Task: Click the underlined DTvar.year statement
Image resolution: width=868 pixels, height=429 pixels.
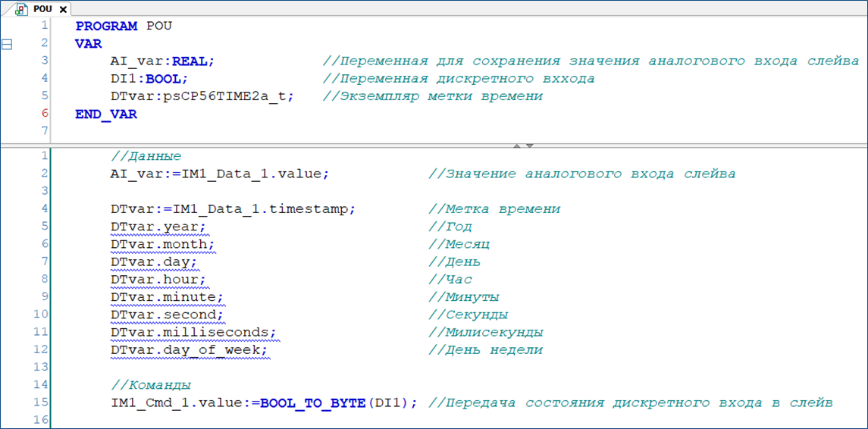Action: point(158,227)
